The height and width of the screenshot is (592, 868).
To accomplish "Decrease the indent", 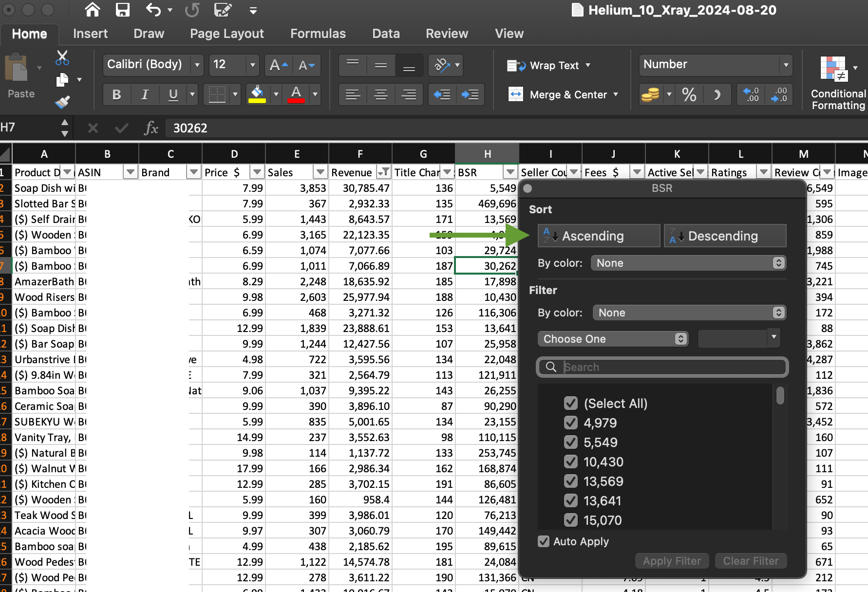I will [442, 94].
